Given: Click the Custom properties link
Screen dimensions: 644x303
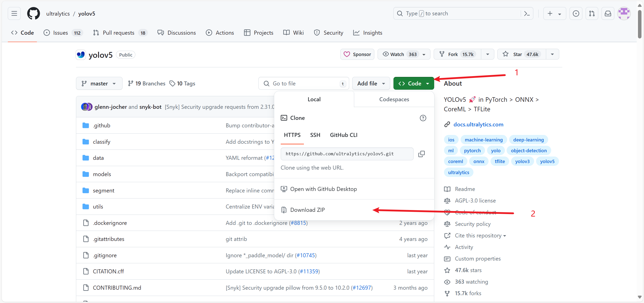Looking at the screenshot, I should pos(478,259).
